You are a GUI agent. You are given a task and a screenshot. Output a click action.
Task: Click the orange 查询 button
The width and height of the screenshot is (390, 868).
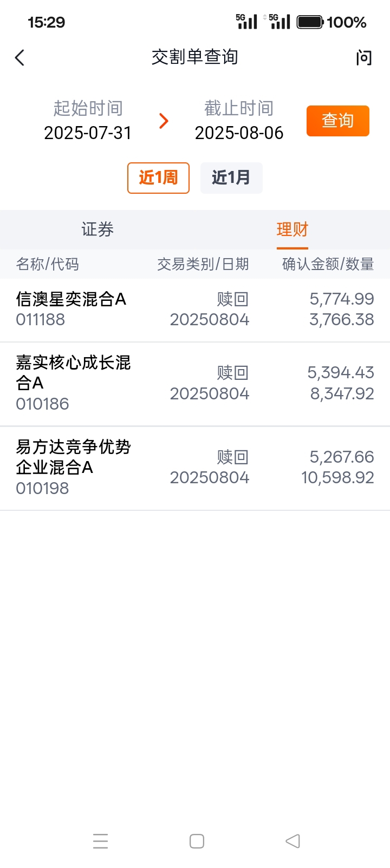tap(338, 121)
